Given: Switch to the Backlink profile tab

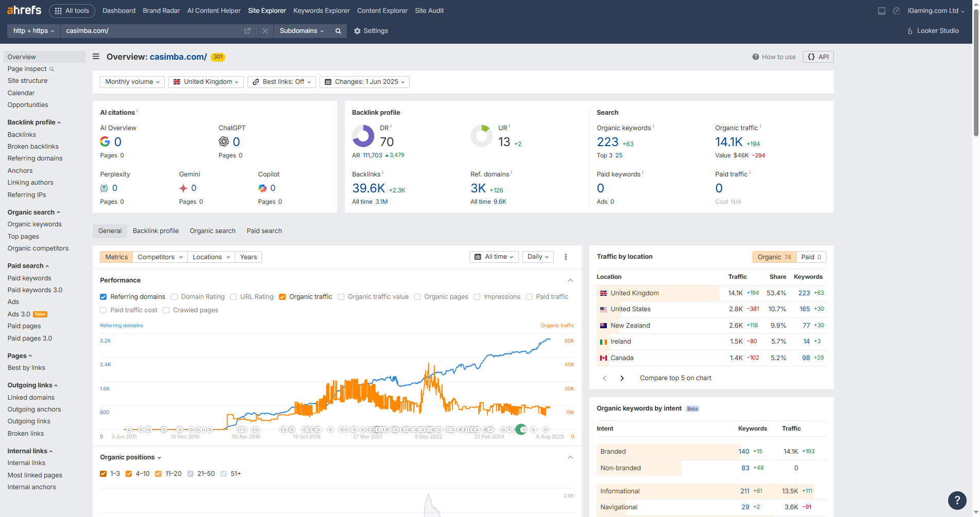Looking at the screenshot, I should click(x=155, y=231).
